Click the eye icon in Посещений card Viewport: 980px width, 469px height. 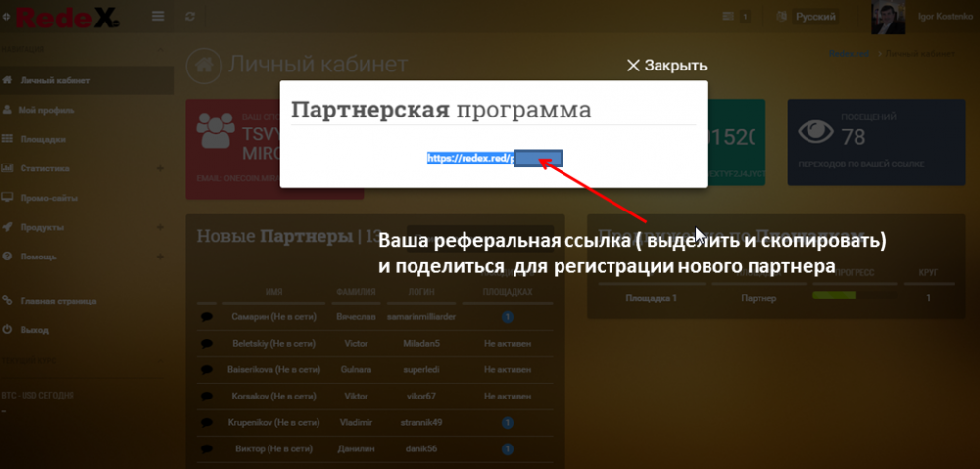(816, 132)
